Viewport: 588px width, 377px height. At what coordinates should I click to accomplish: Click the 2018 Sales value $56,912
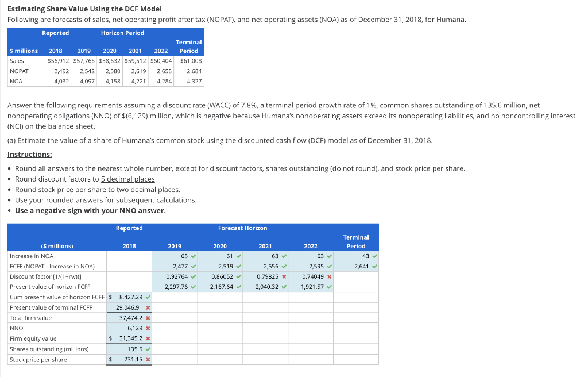pos(58,61)
